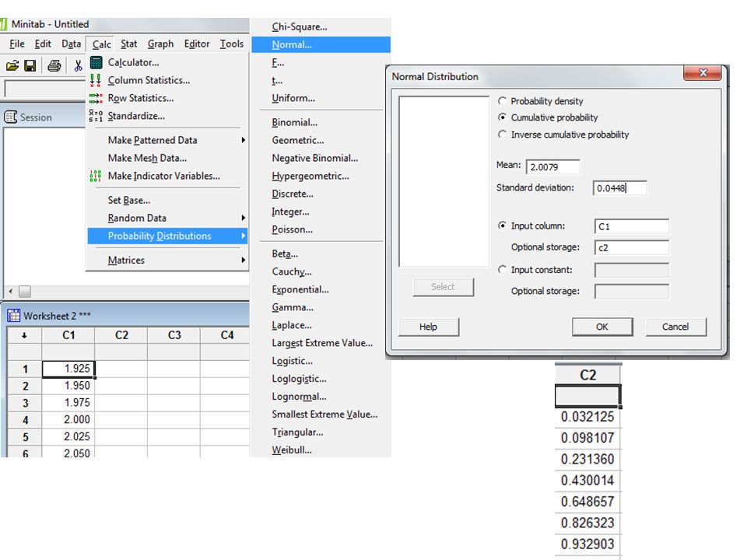747x560 pixels.
Task: Click the Mean input field
Action: [x=553, y=166]
